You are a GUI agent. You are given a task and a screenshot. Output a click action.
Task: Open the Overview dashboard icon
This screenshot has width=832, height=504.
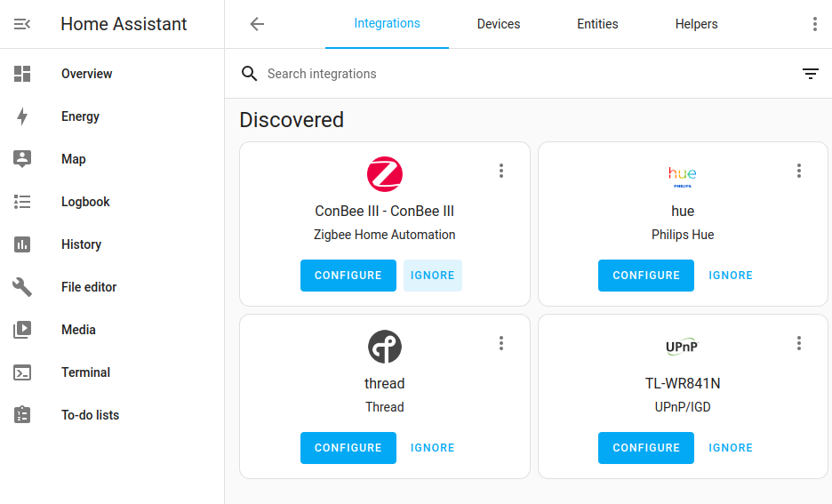[x=22, y=74]
